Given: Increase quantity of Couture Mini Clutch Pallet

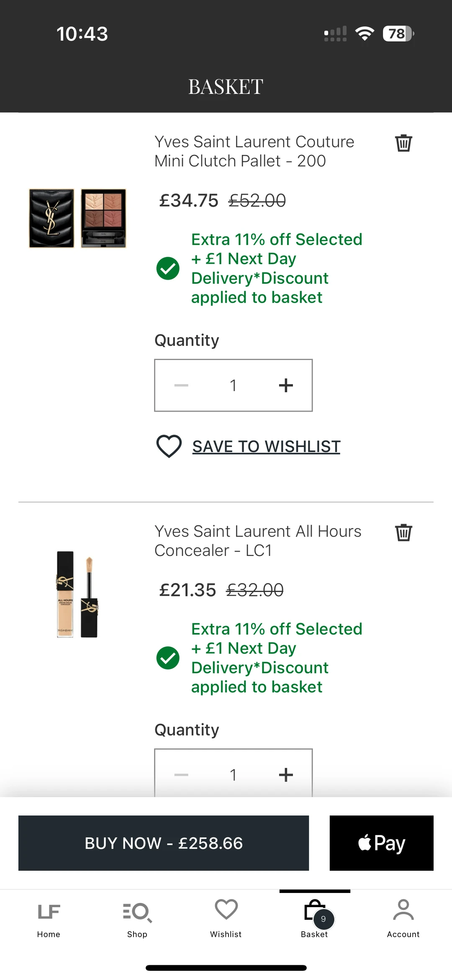Looking at the screenshot, I should point(286,385).
